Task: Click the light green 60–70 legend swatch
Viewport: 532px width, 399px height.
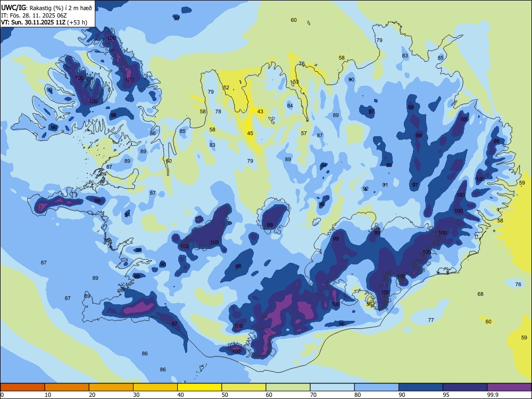Action: tap(288, 387)
